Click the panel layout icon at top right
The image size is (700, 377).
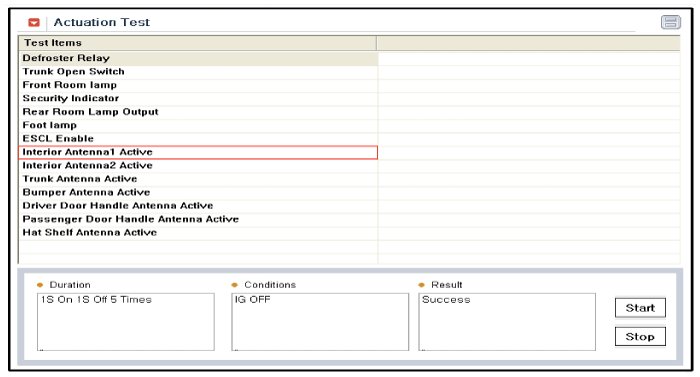(671, 22)
